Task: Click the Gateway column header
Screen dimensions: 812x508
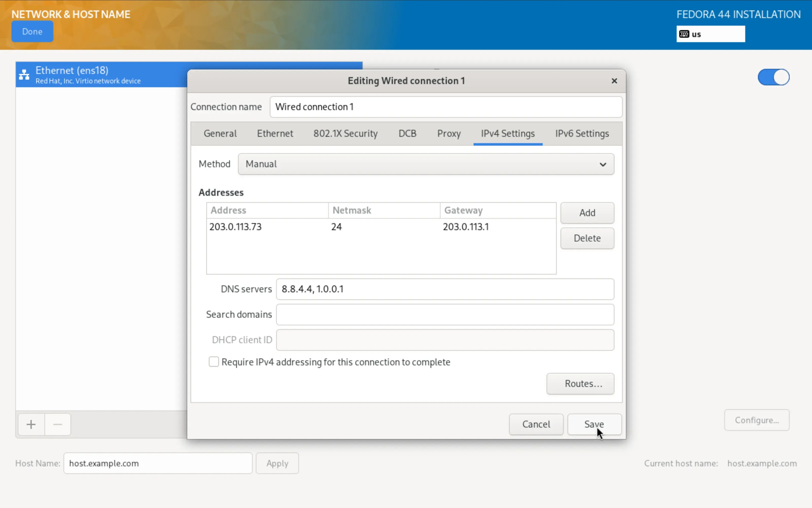Action: click(x=498, y=210)
